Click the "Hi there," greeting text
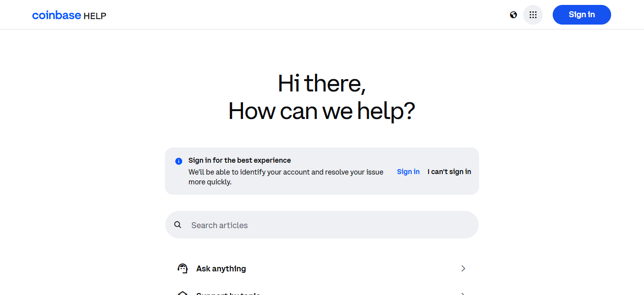 pos(322,84)
